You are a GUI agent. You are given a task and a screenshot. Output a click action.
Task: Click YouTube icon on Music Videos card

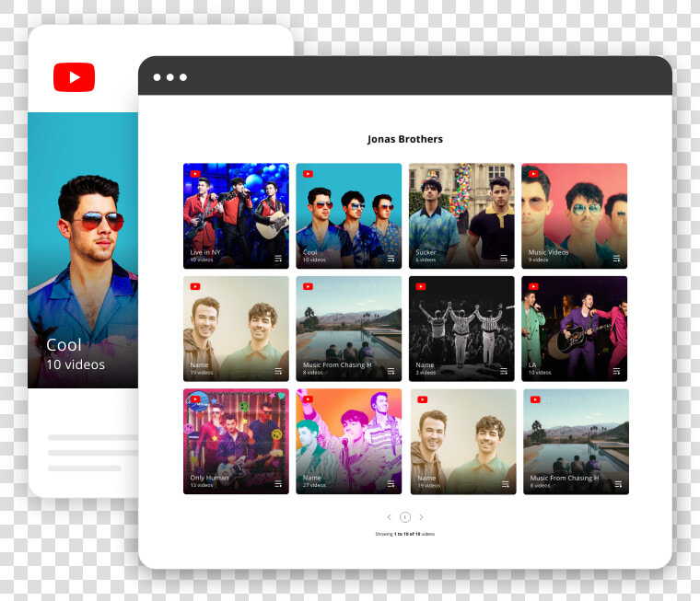click(533, 174)
